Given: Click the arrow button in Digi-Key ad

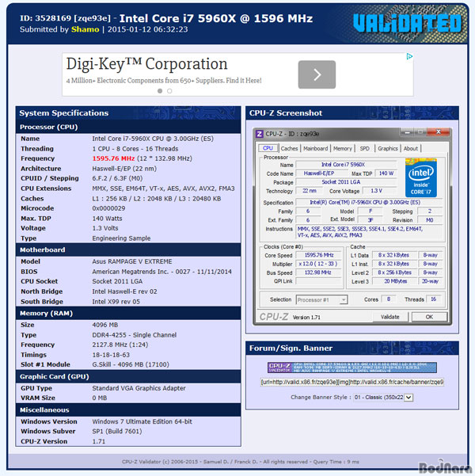Looking at the screenshot, I should 317,74.
